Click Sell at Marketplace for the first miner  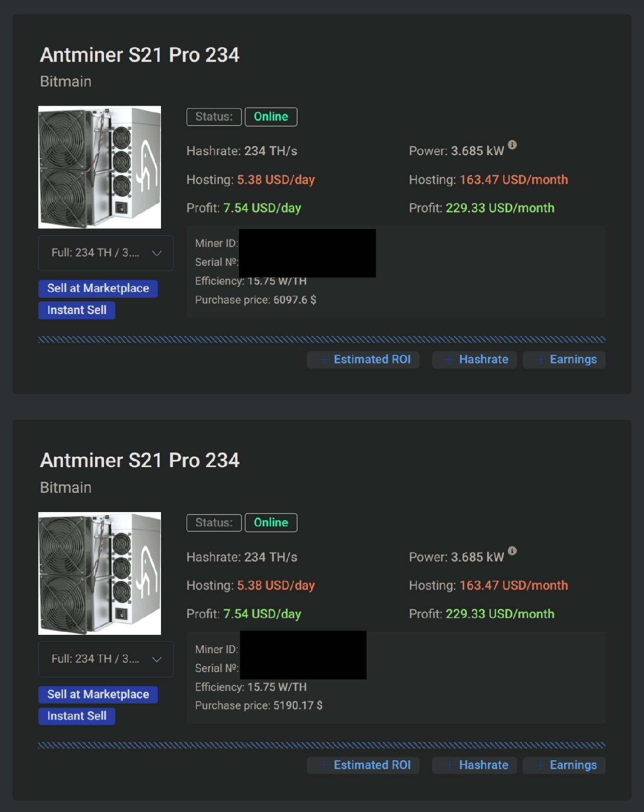(x=98, y=288)
